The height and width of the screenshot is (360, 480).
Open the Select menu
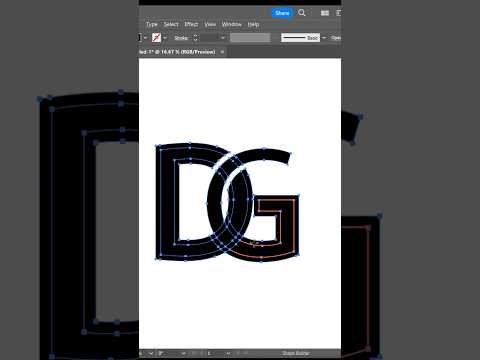point(171,24)
